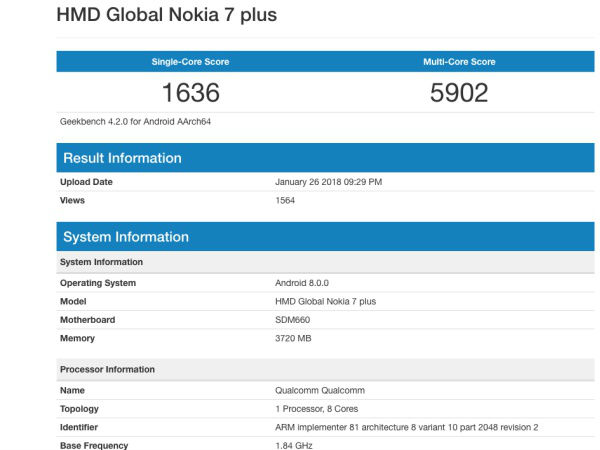Click the Operating System label
Viewport: 600px width, 450px height.
click(x=98, y=283)
